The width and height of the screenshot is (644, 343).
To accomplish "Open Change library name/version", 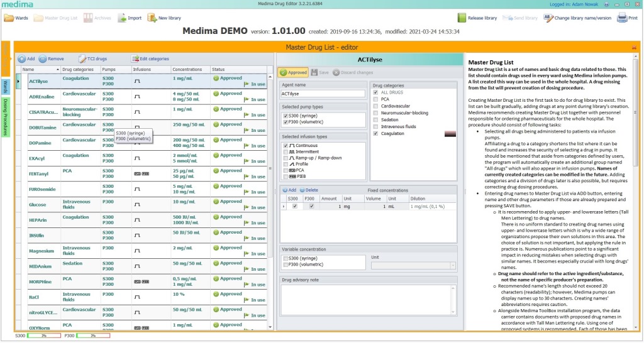I will 577,18.
